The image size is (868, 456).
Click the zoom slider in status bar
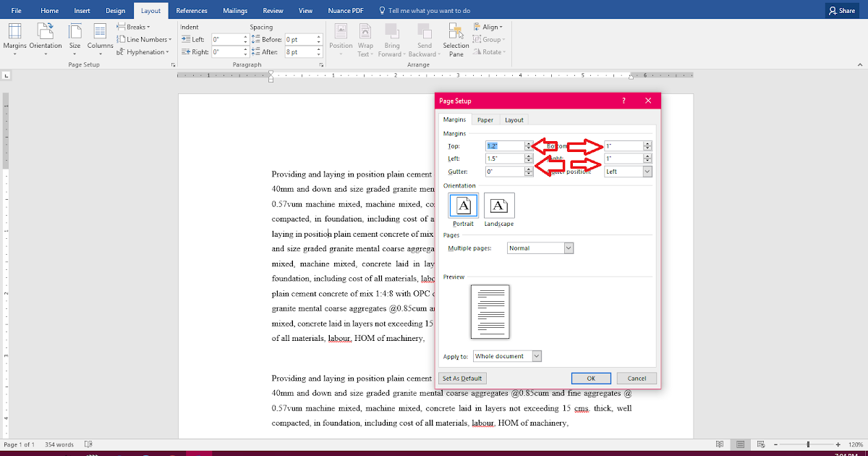808,444
